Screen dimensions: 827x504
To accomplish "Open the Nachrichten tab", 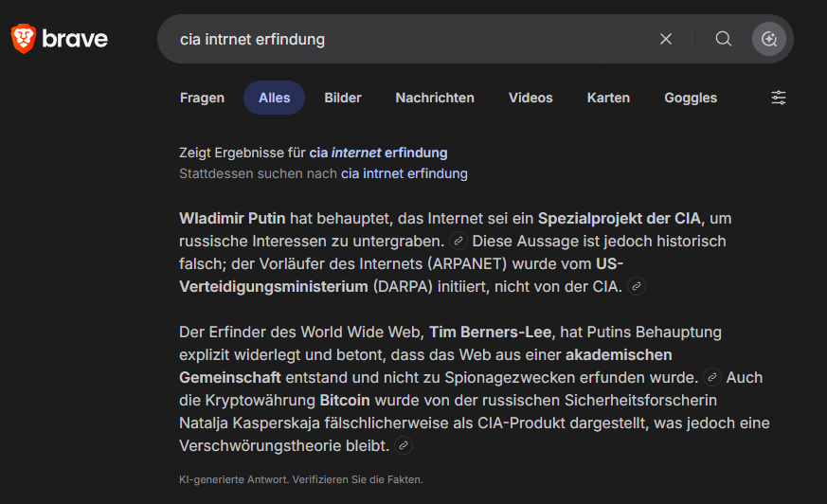I will click(x=435, y=98).
